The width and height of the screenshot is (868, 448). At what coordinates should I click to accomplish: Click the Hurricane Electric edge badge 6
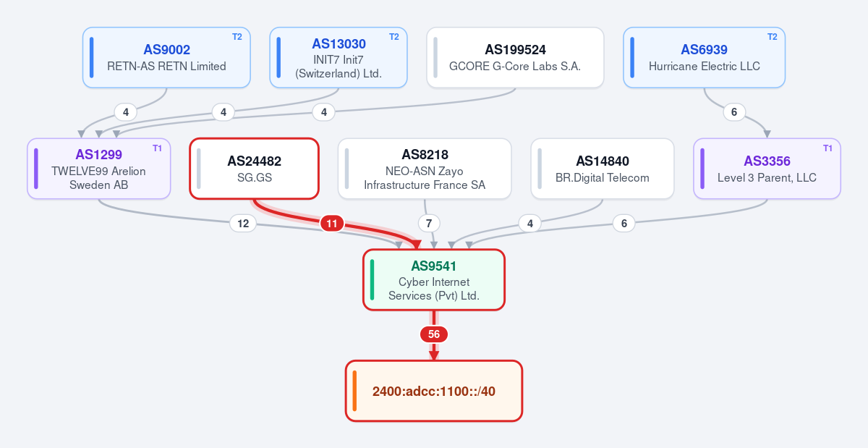pos(734,112)
